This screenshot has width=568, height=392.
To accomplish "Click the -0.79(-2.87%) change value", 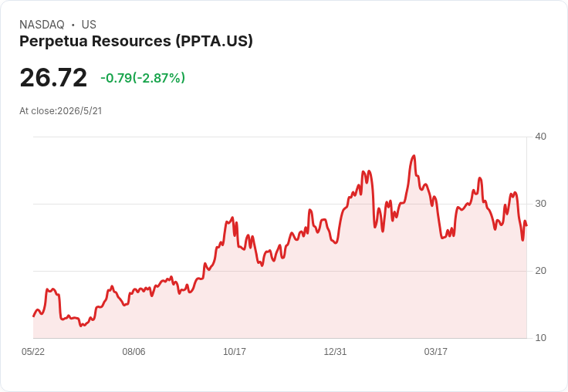I will coord(143,78).
